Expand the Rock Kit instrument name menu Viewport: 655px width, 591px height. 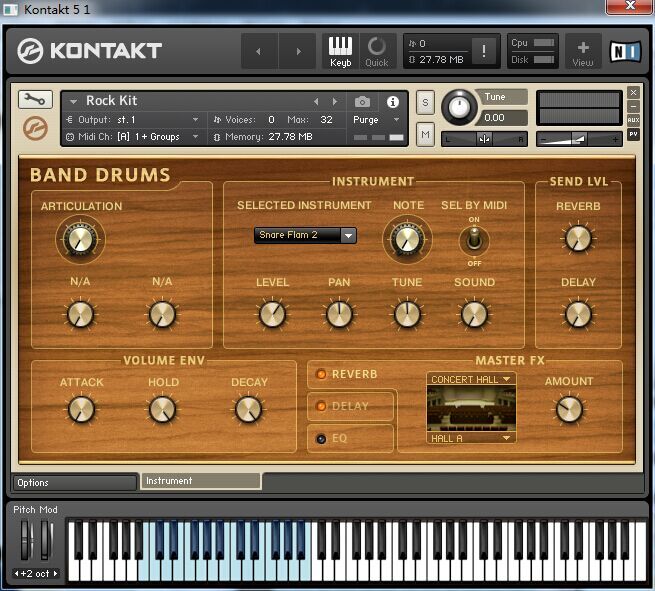[x=74, y=101]
